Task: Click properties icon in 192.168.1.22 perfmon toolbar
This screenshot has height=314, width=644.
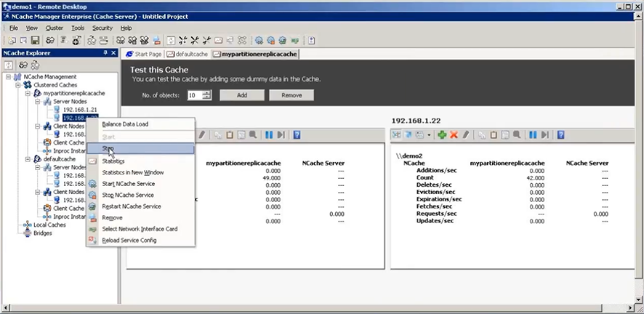Action: click(505, 134)
